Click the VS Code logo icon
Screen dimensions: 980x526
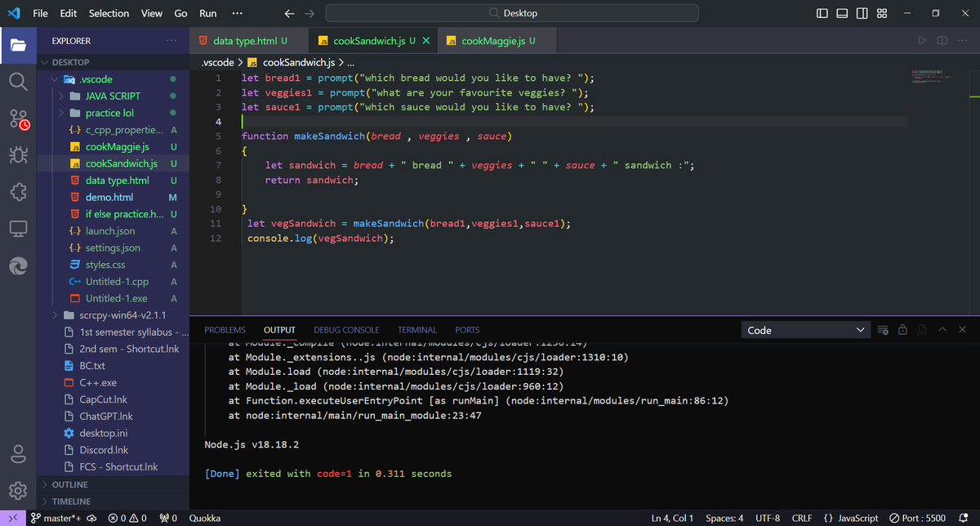click(x=14, y=13)
